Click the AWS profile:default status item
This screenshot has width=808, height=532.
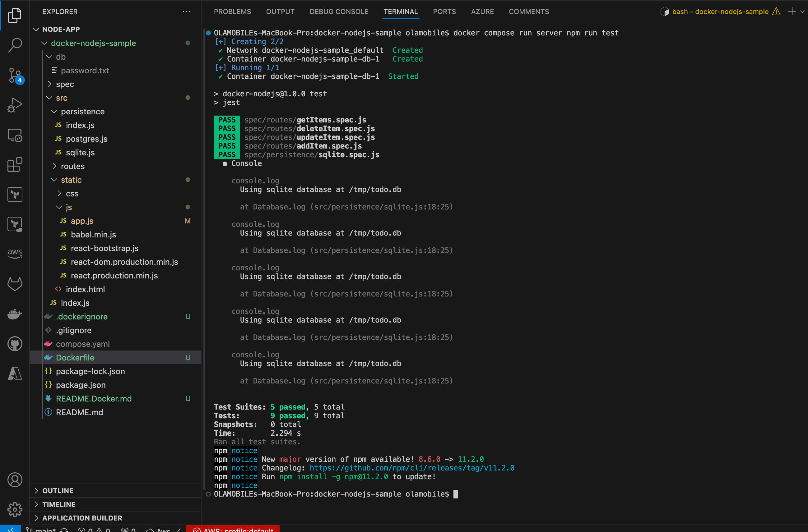pos(233,529)
